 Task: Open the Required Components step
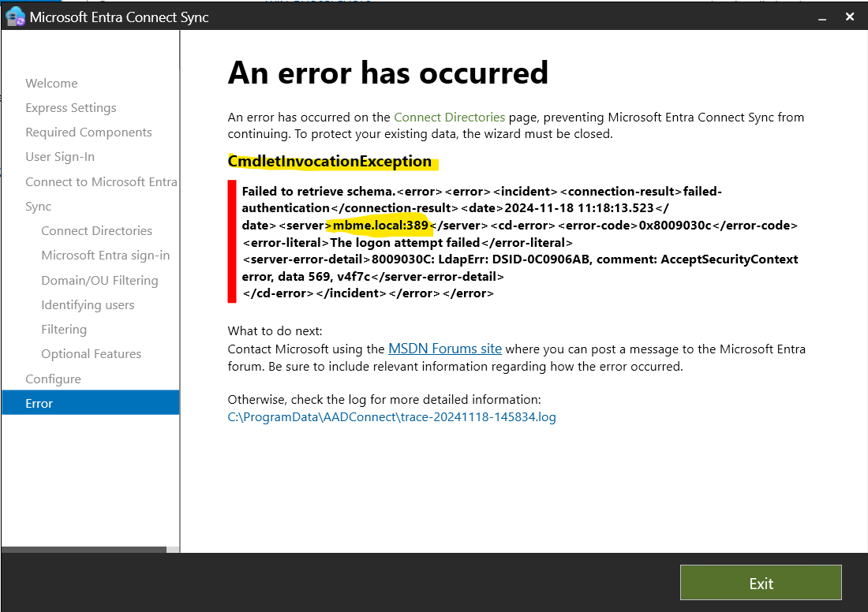tap(88, 132)
